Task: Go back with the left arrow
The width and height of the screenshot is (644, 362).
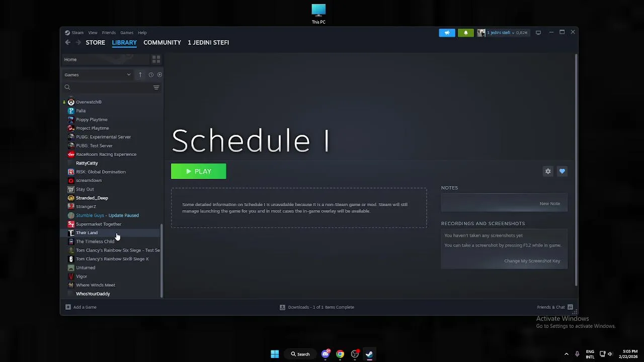Action: (x=68, y=42)
